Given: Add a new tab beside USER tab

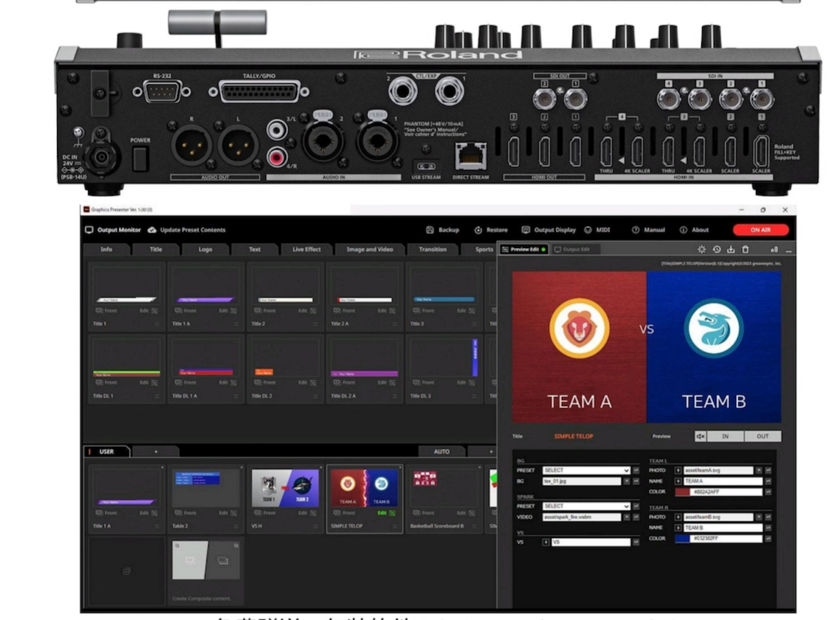Looking at the screenshot, I should [156, 452].
